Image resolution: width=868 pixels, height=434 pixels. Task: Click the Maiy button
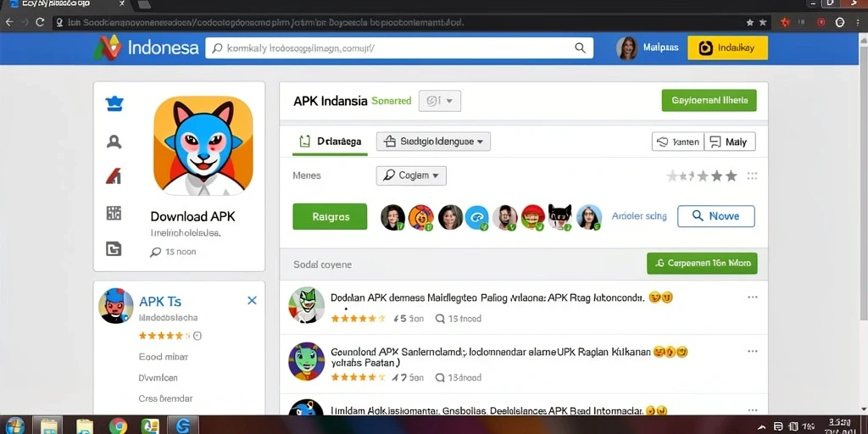click(730, 142)
